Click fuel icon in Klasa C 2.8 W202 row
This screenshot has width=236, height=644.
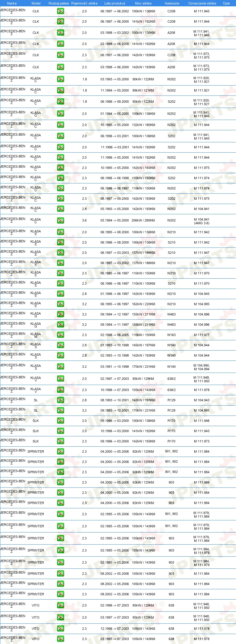pos(60,209)
